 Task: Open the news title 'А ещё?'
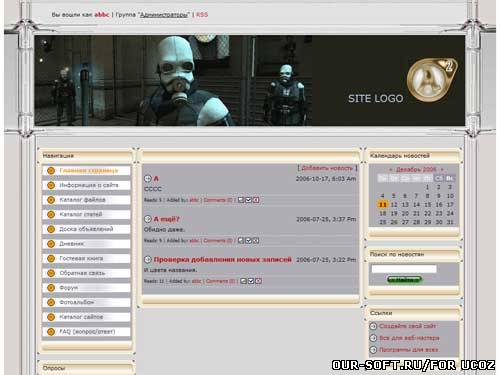[x=166, y=219]
